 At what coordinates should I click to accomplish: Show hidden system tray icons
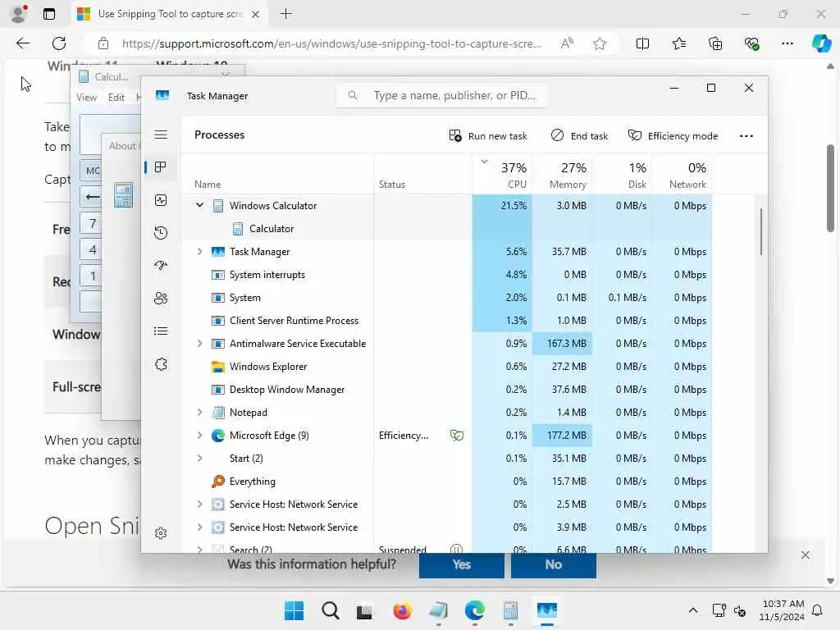click(x=692, y=610)
